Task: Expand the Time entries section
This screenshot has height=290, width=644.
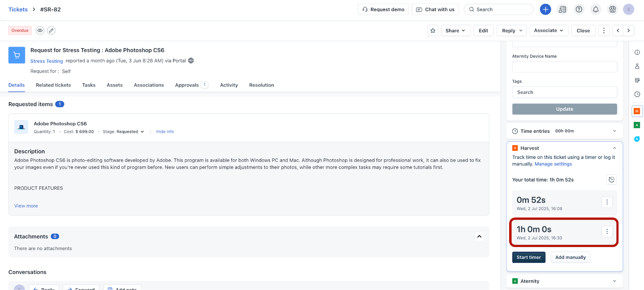Action: coord(614,131)
